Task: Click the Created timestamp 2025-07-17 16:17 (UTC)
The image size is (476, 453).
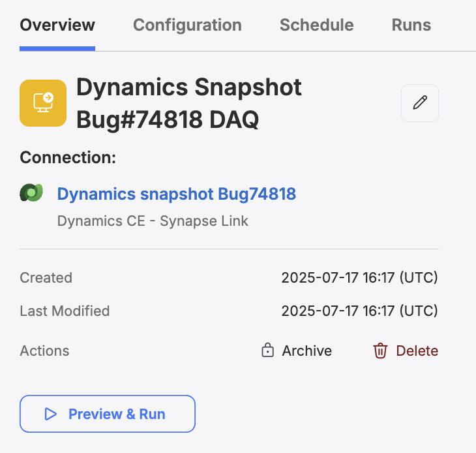Action: tap(360, 277)
